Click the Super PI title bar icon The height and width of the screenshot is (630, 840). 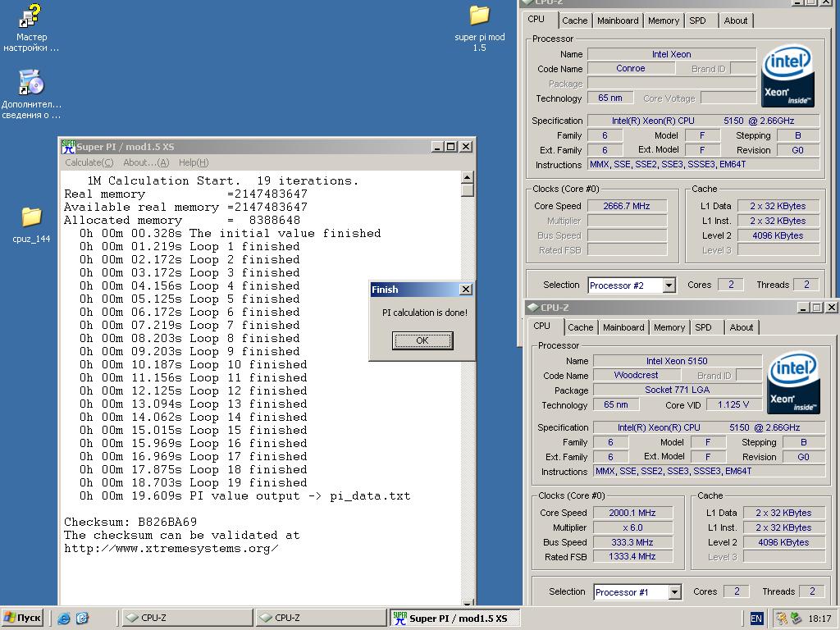point(68,147)
